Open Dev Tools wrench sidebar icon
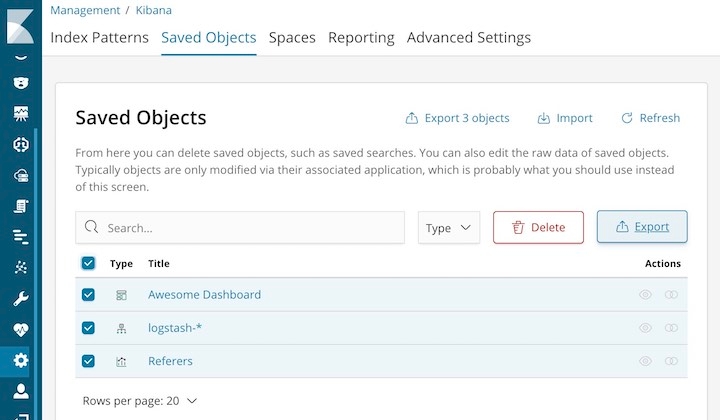The height and width of the screenshot is (420, 720). point(21,299)
